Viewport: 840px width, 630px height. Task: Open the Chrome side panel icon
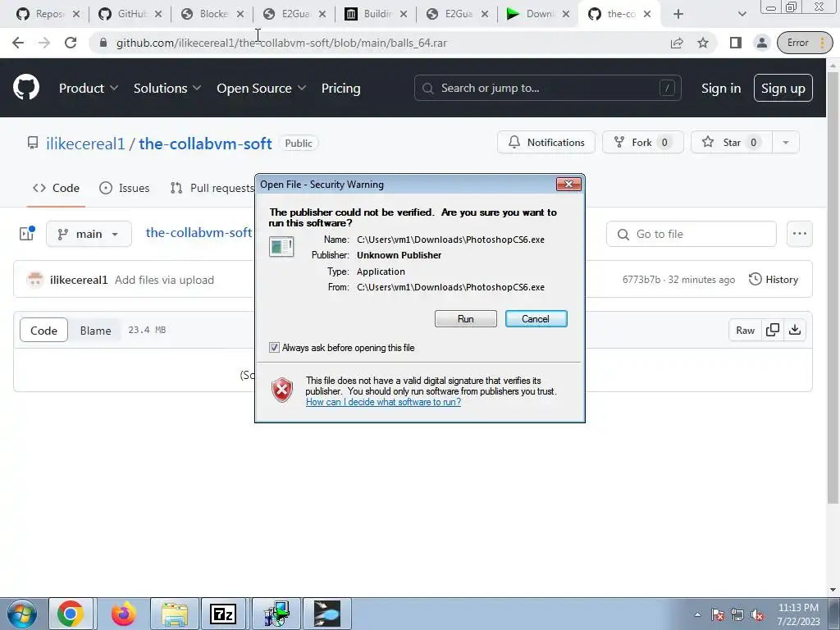pyautogui.click(x=736, y=43)
